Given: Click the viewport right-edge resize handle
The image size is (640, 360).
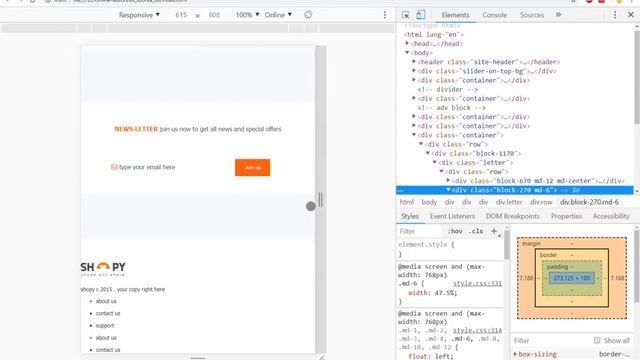Looking at the screenshot, I should coord(320,200).
